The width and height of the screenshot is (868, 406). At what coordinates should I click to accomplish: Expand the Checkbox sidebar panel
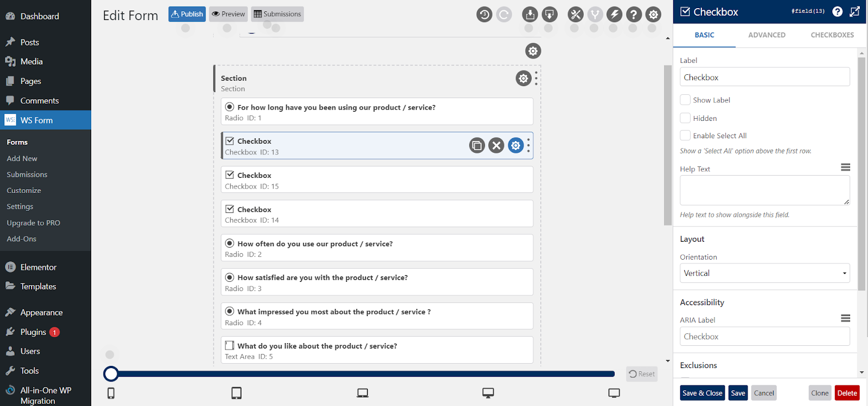coord(855,11)
